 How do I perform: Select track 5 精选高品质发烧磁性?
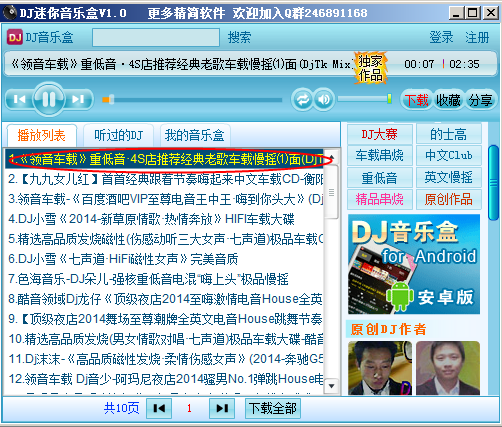click(164, 239)
